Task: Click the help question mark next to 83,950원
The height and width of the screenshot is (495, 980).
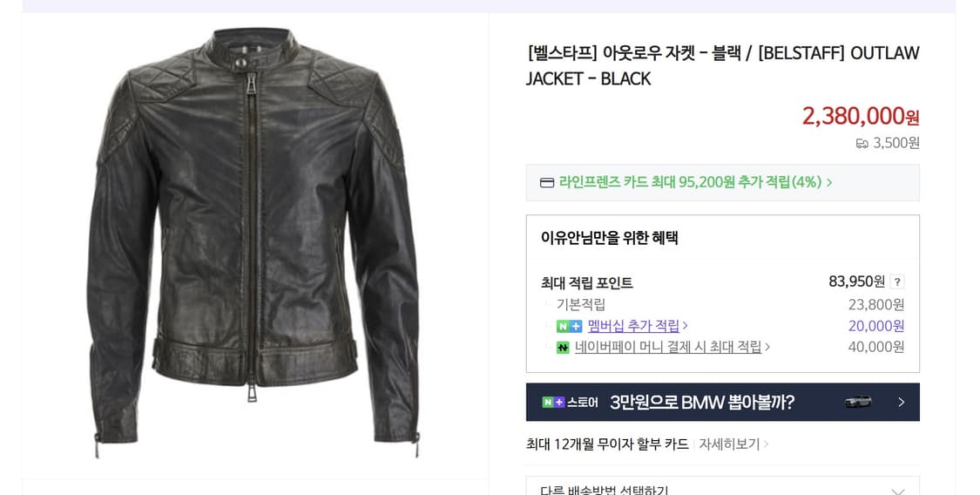Action: pos(897,281)
